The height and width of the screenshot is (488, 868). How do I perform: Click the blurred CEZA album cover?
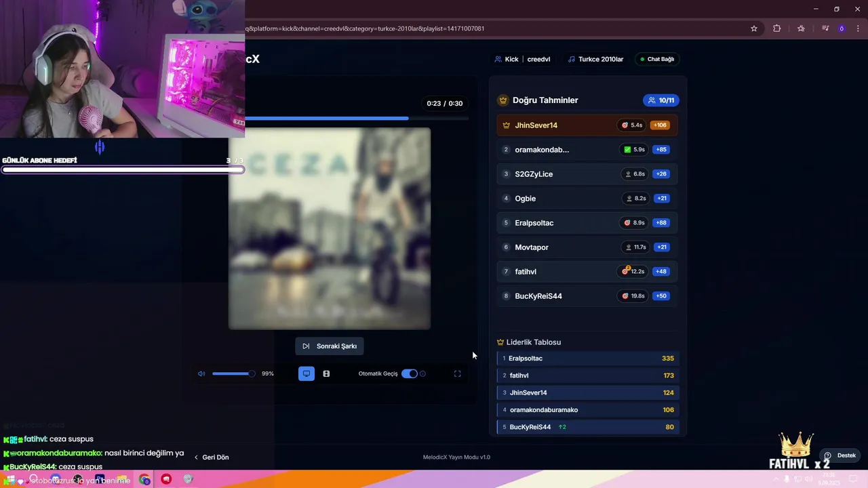tap(330, 228)
